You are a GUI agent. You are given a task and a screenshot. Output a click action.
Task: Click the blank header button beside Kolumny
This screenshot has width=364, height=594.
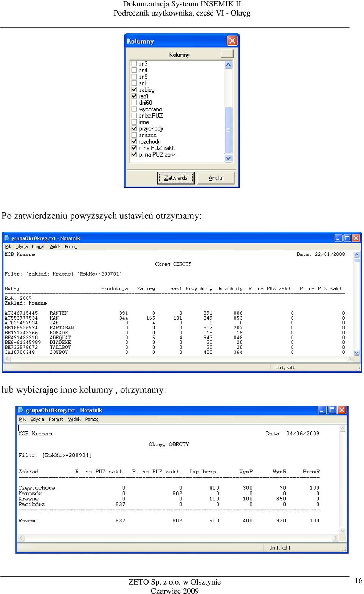(x=227, y=54)
